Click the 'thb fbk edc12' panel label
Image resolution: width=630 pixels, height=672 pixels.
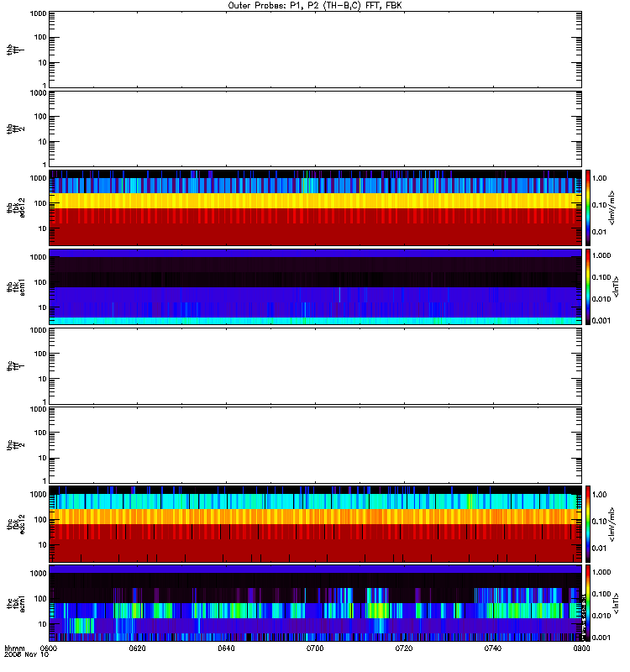15,207
